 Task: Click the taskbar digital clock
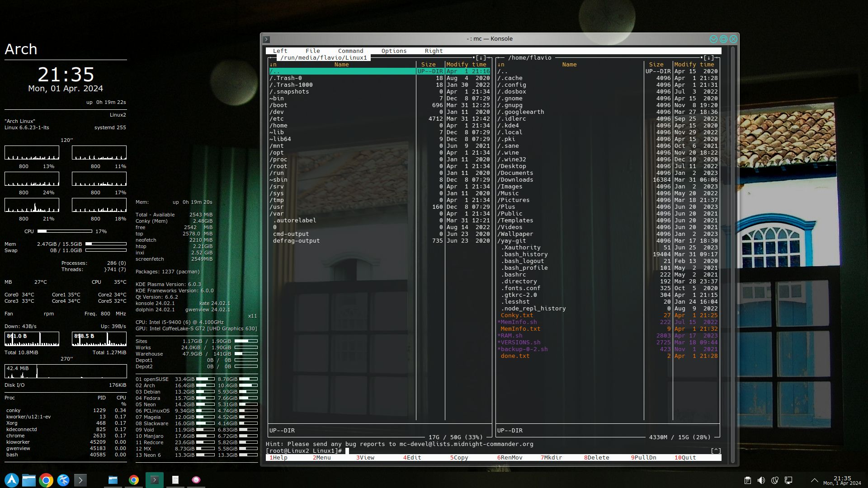pos(842,480)
